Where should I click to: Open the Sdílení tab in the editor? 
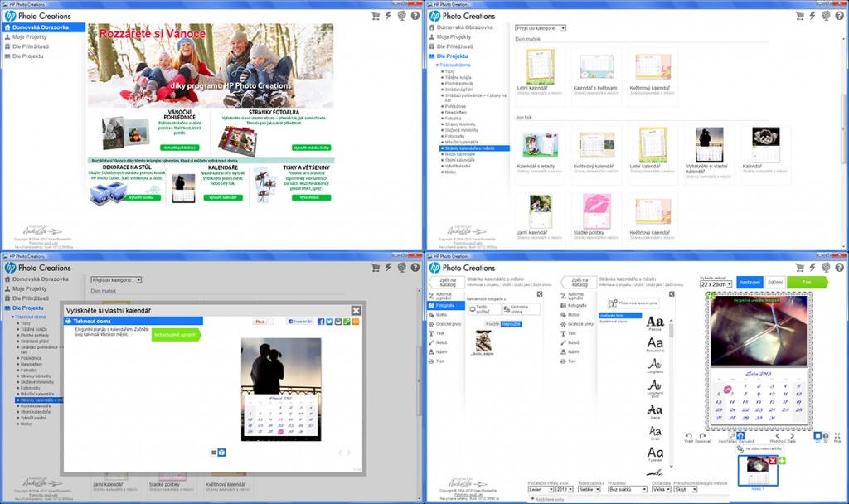775,283
